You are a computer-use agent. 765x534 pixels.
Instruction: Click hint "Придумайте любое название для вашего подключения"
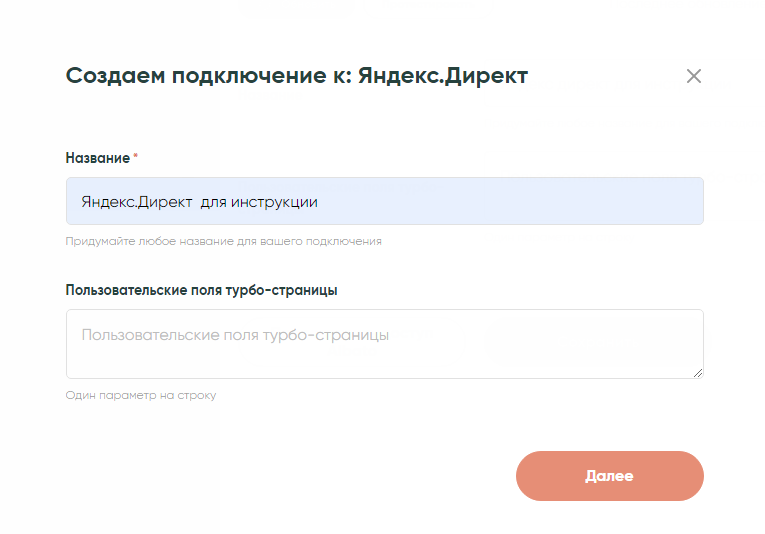click(x=223, y=241)
